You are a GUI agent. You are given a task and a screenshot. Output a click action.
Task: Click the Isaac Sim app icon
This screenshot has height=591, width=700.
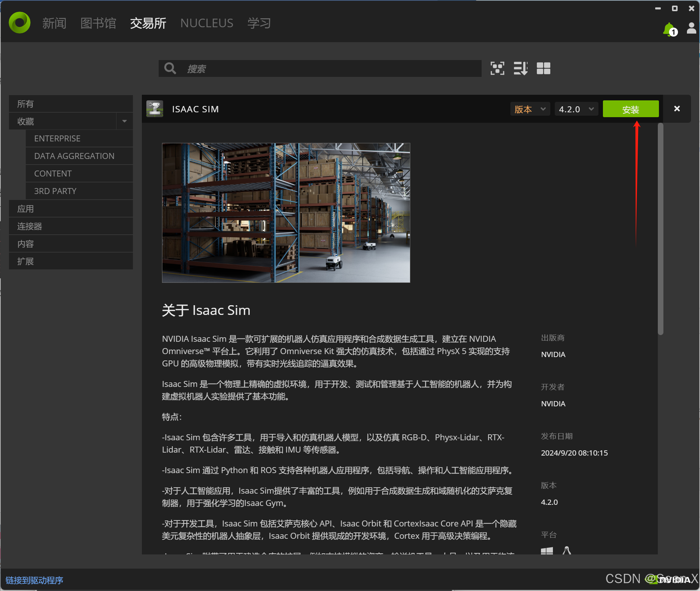point(155,109)
